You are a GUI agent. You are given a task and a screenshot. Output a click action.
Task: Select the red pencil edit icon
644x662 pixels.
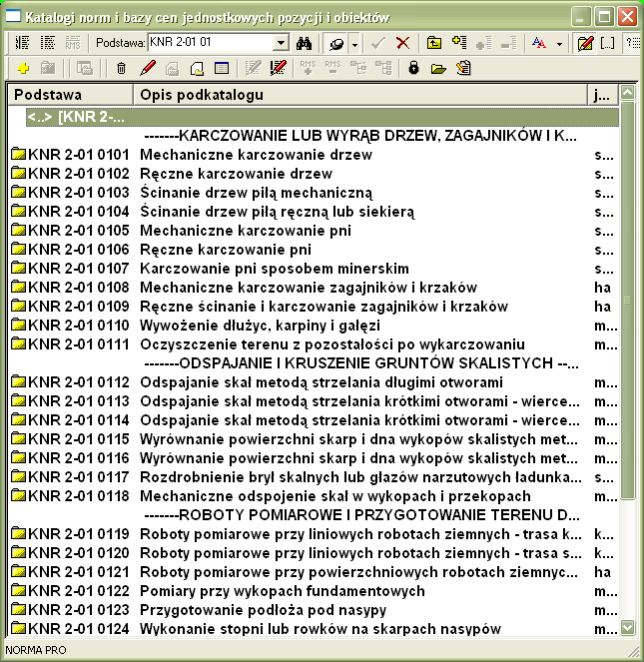(x=148, y=68)
